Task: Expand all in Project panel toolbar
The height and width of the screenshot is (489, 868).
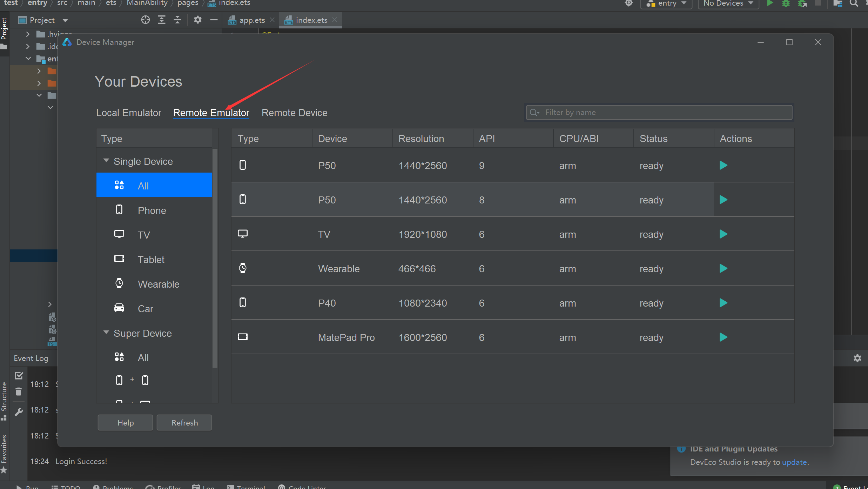Action: pos(161,20)
